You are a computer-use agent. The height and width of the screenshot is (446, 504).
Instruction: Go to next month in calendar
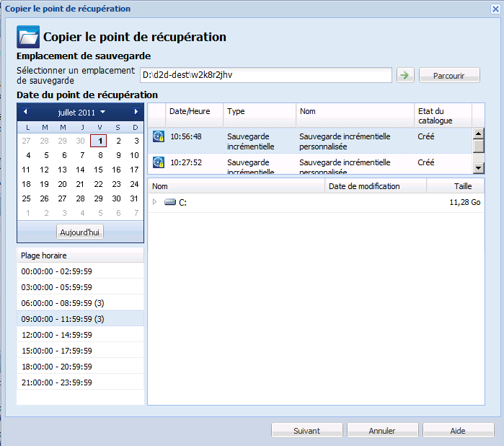click(x=136, y=112)
